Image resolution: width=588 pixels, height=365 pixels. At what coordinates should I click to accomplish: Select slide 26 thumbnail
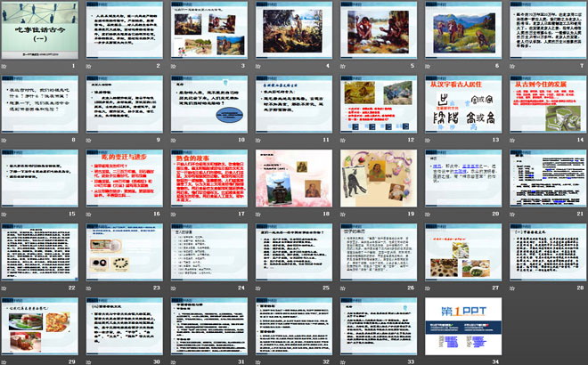pos(379,252)
